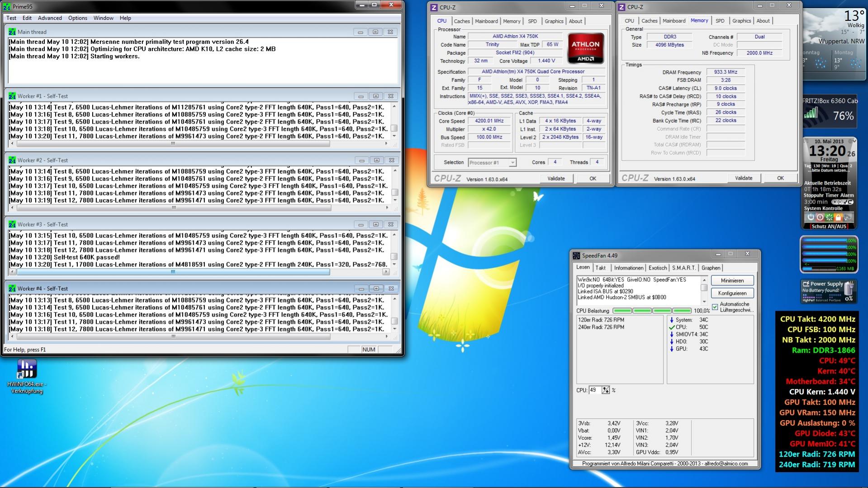Open the Advanced menu in Prime95
This screenshot has width=868, height=488.
tap(50, 18)
